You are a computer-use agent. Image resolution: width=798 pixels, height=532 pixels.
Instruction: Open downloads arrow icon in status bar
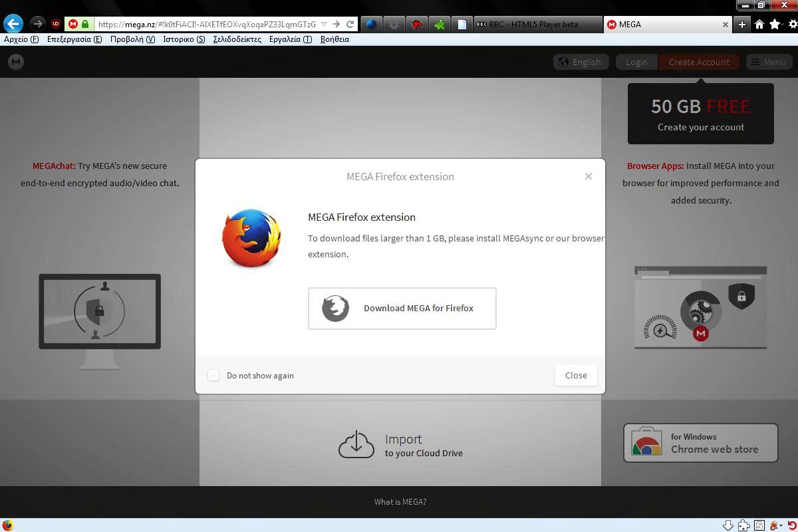click(x=728, y=525)
